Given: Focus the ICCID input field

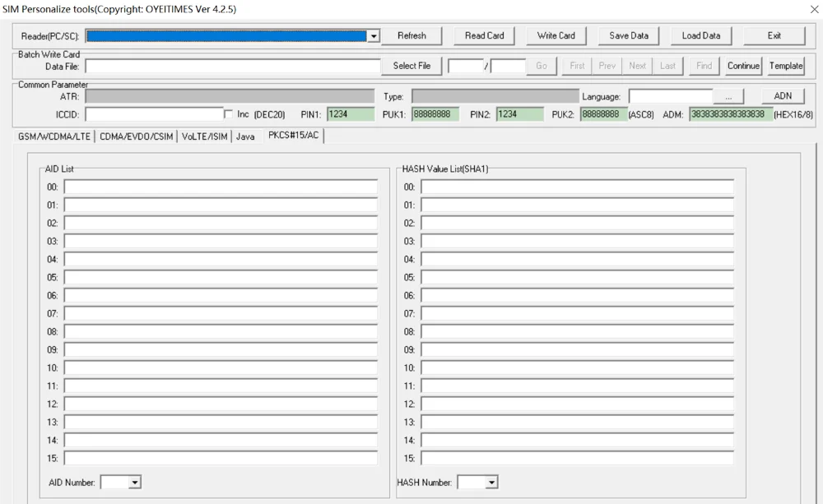Looking at the screenshot, I should pyautogui.click(x=155, y=114).
